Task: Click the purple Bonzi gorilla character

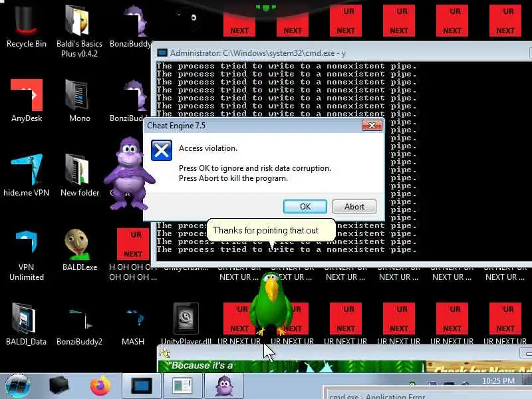Action: (129, 173)
